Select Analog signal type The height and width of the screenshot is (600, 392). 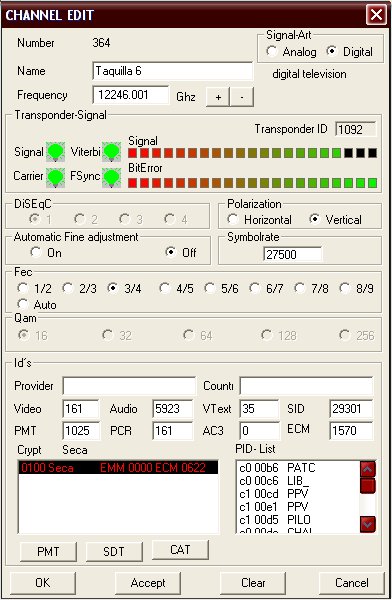pos(271,51)
